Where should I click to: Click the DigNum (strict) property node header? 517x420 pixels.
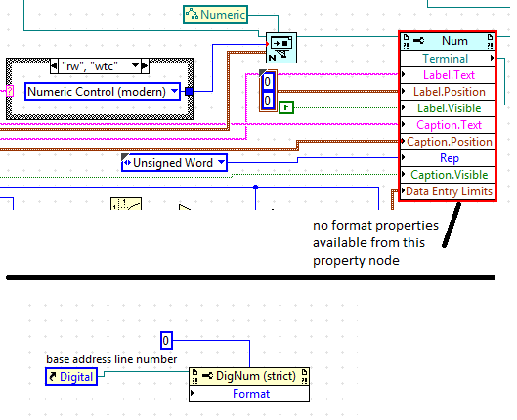[x=249, y=376]
